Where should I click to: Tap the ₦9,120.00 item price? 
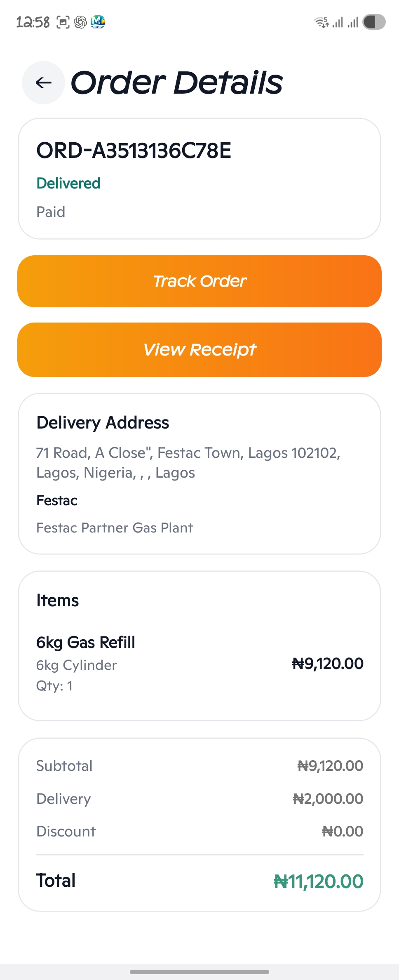click(328, 664)
